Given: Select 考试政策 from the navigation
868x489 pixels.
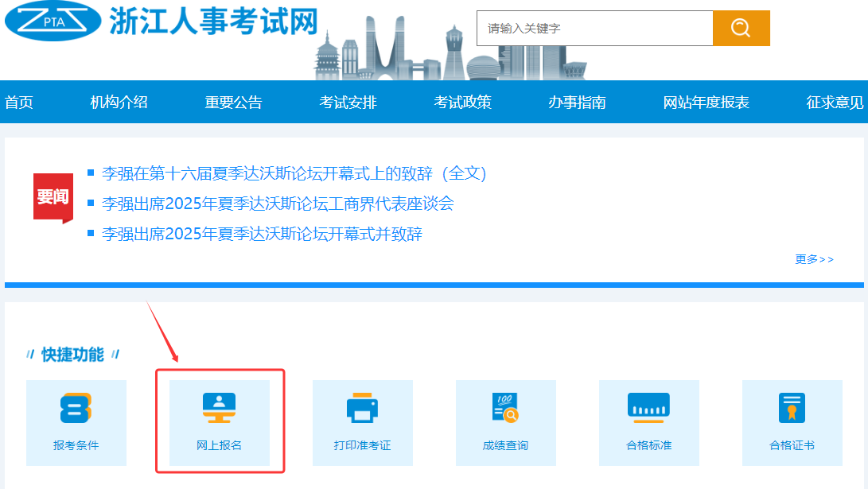Looking at the screenshot, I should [461, 102].
